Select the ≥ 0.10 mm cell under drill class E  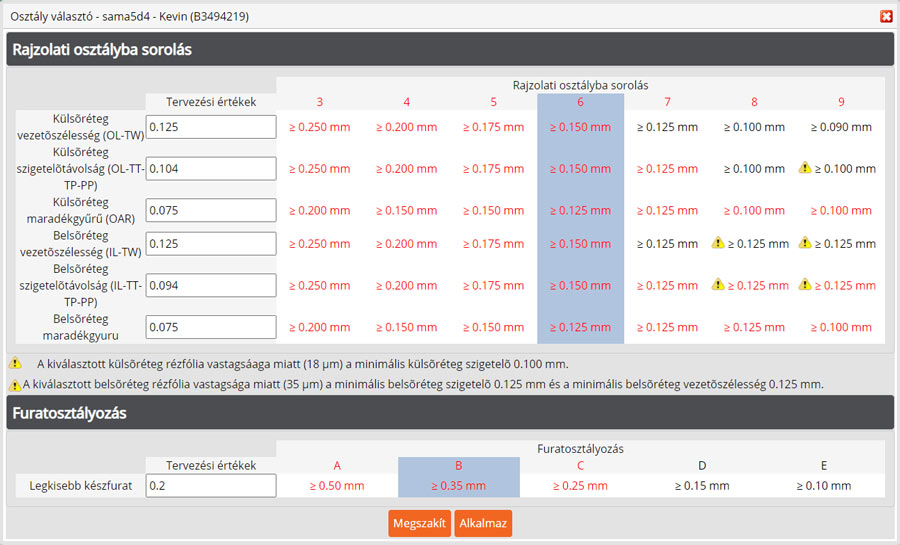(823, 486)
